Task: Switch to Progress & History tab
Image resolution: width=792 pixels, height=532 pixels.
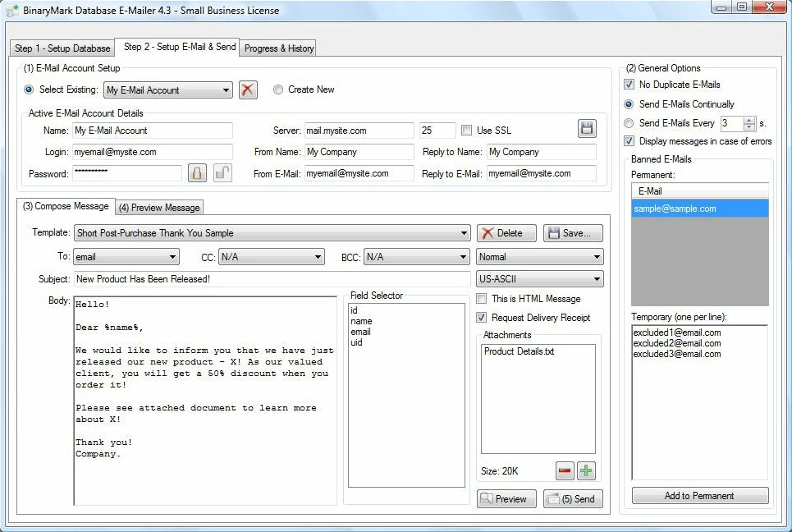Action: (x=279, y=48)
